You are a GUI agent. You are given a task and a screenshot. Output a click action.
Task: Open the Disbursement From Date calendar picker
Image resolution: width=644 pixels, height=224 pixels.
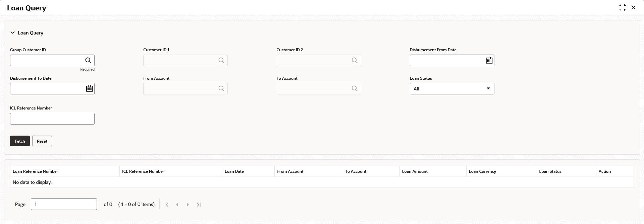489,61
